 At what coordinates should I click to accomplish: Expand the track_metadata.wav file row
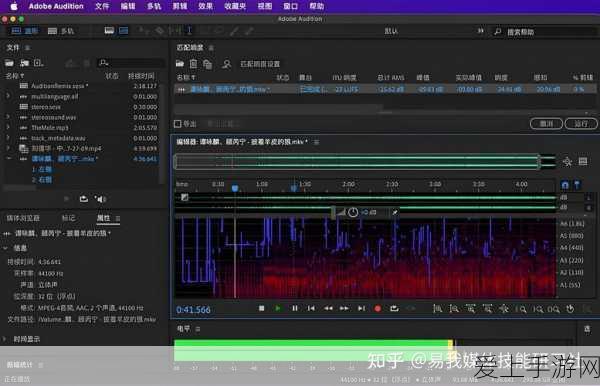[x=8, y=137]
